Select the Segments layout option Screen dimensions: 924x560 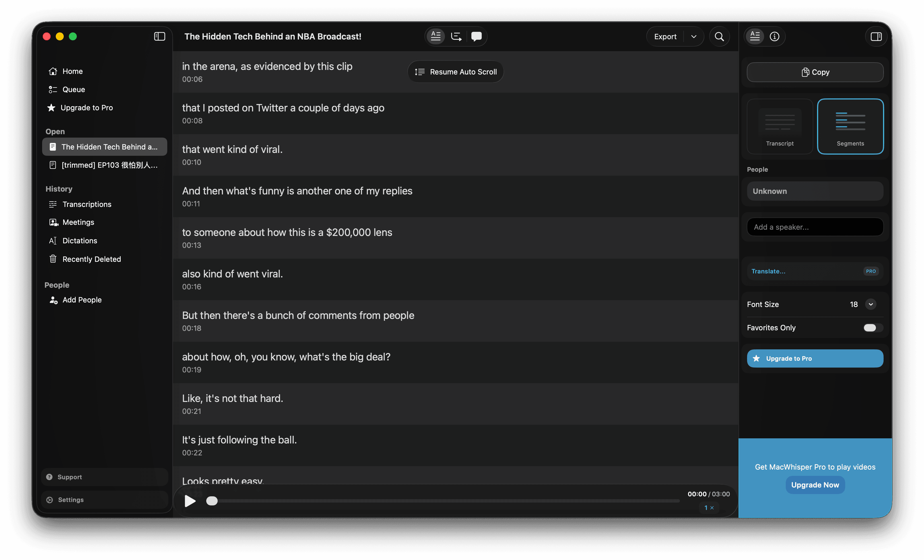tap(850, 126)
